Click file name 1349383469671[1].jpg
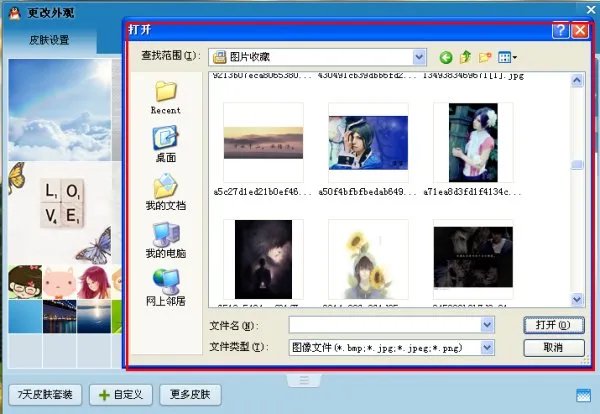 click(x=473, y=75)
